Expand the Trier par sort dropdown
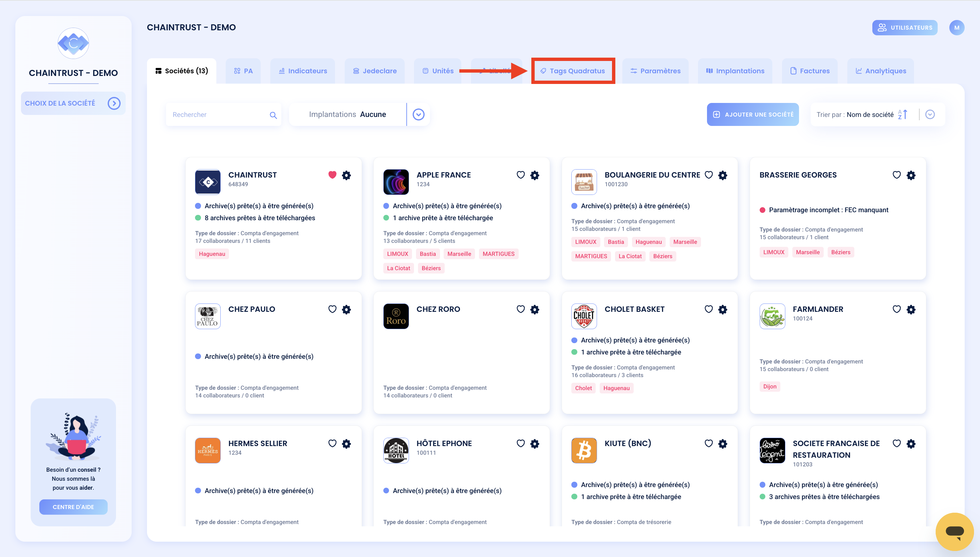 (x=930, y=114)
